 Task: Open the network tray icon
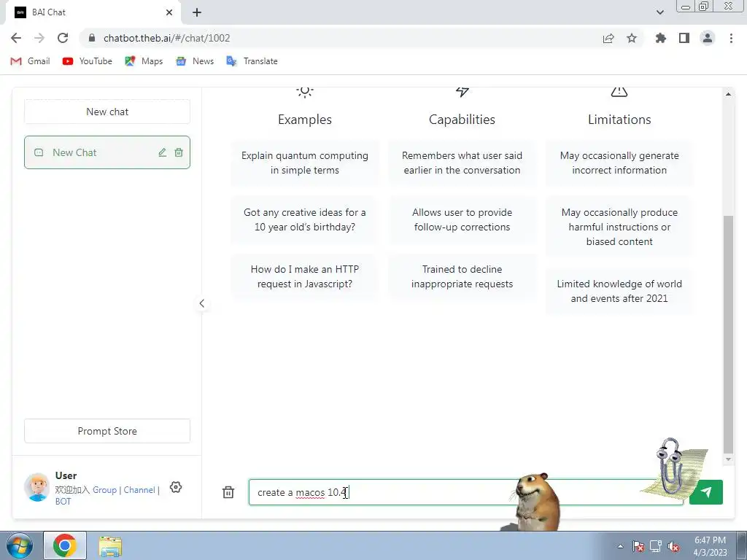(x=656, y=546)
